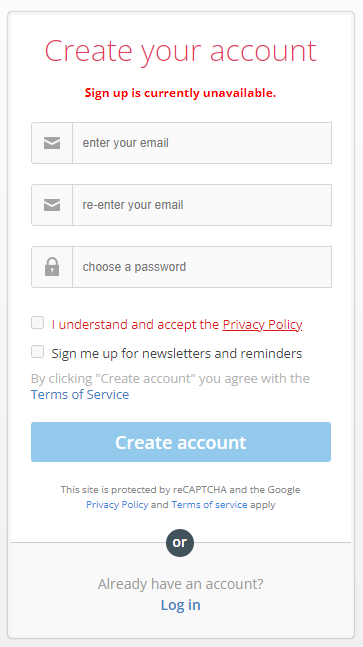Image resolution: width=363 pixels, height=647 pixels.
Task: Open the red underlined Privacy Policy link
Action: click(262, 325)
